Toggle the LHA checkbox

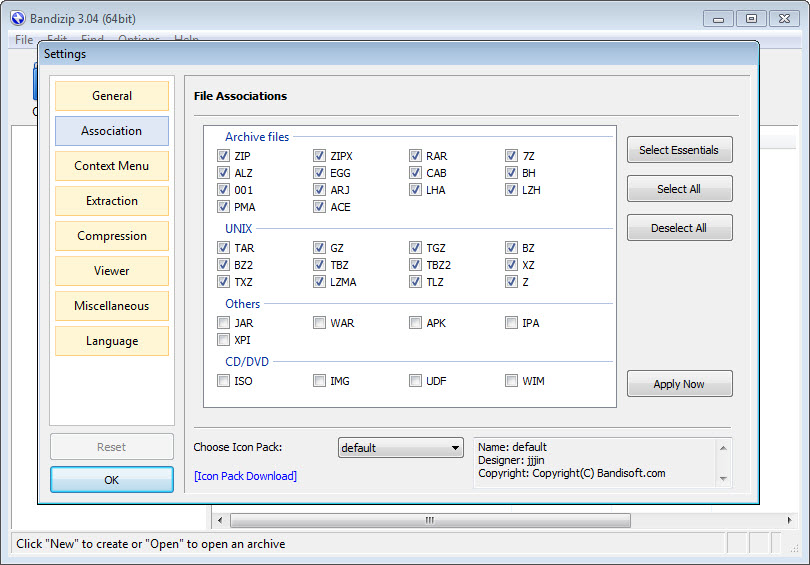[415, 190]
